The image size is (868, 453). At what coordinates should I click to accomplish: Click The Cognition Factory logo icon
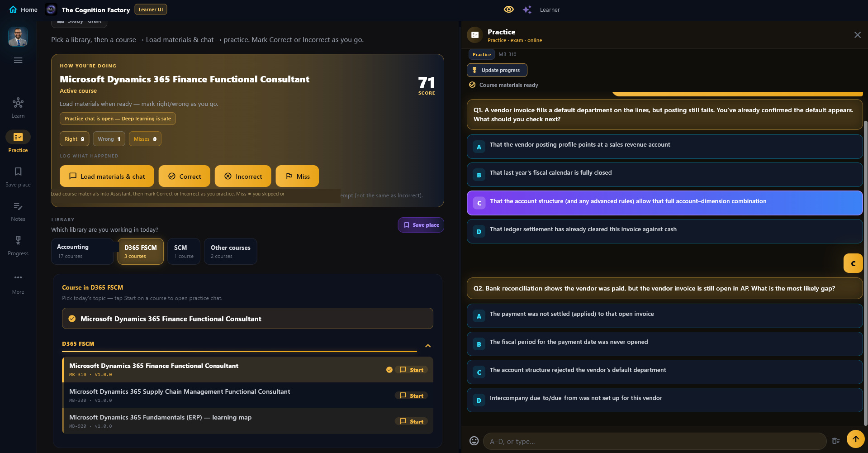click(51, 10)
